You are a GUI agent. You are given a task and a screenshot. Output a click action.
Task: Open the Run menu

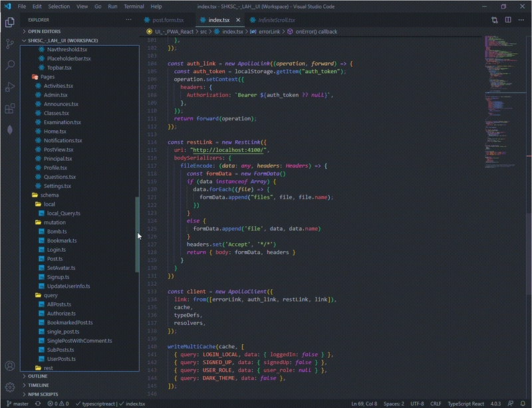point(112,7)
